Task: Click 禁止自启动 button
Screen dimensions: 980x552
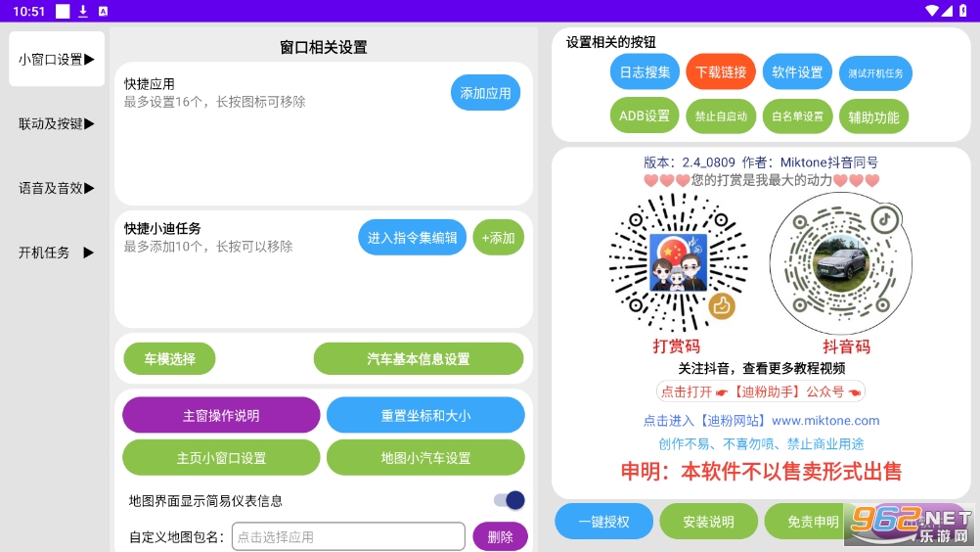Action: click(721, 116)
